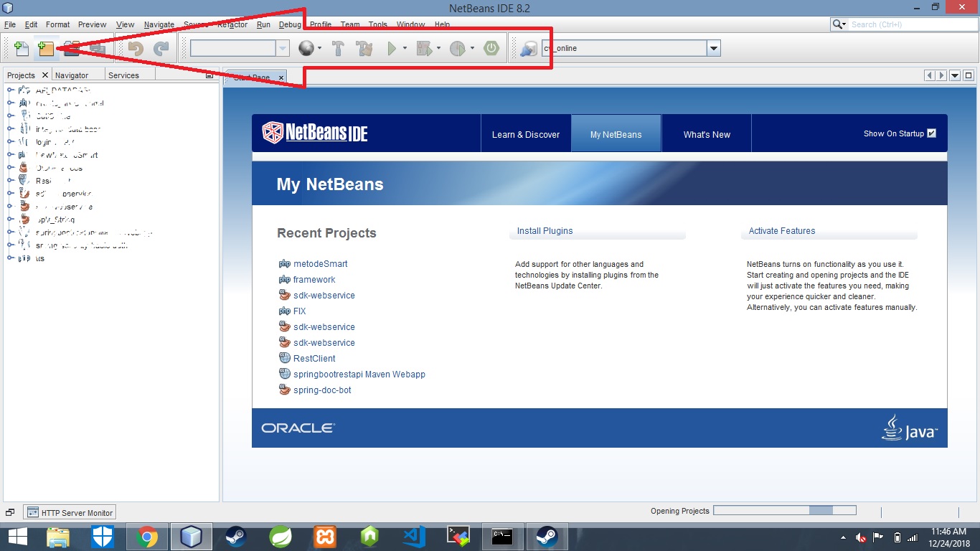The image size is (980, 551).
Task: Click the Profile Project icon
Action: click(457, 48)
